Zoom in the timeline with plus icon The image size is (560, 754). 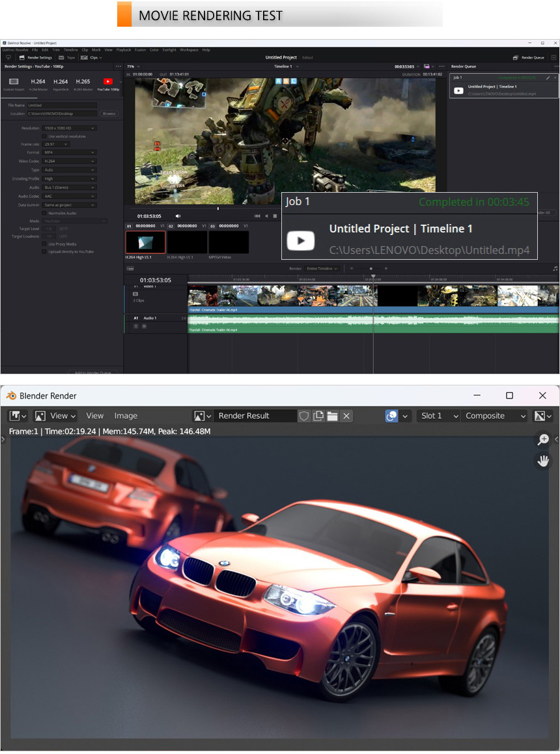click(x=386, y=268)
